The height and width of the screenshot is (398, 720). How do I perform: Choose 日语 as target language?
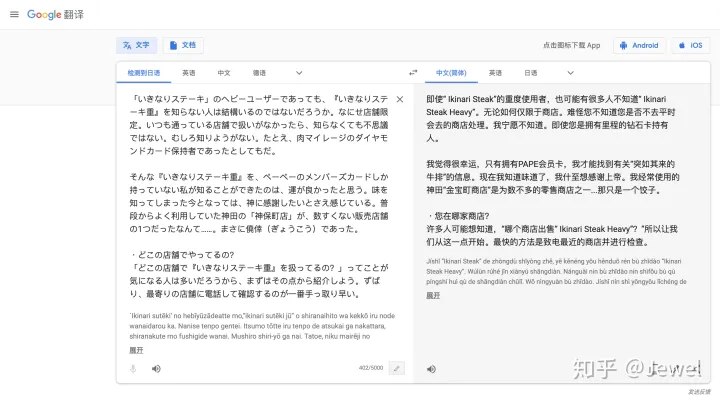(531, 73)
